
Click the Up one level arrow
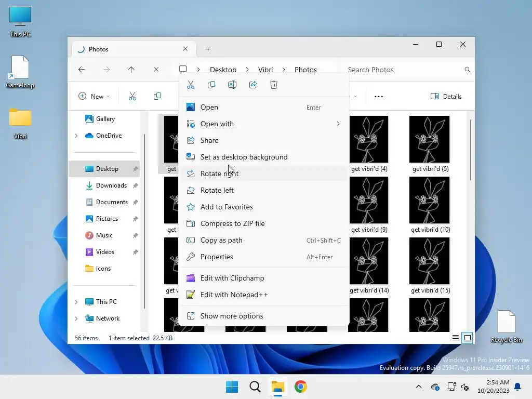coord(131,70)
